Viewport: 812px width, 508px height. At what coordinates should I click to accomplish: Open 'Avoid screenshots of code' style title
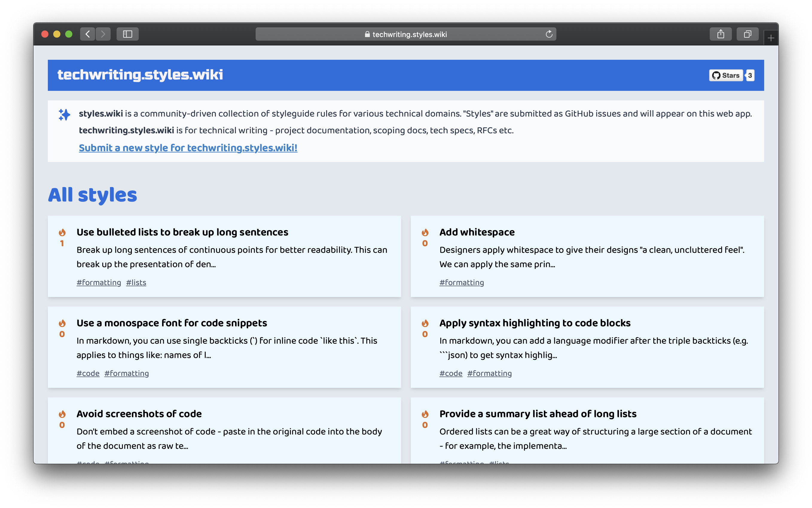139,414
